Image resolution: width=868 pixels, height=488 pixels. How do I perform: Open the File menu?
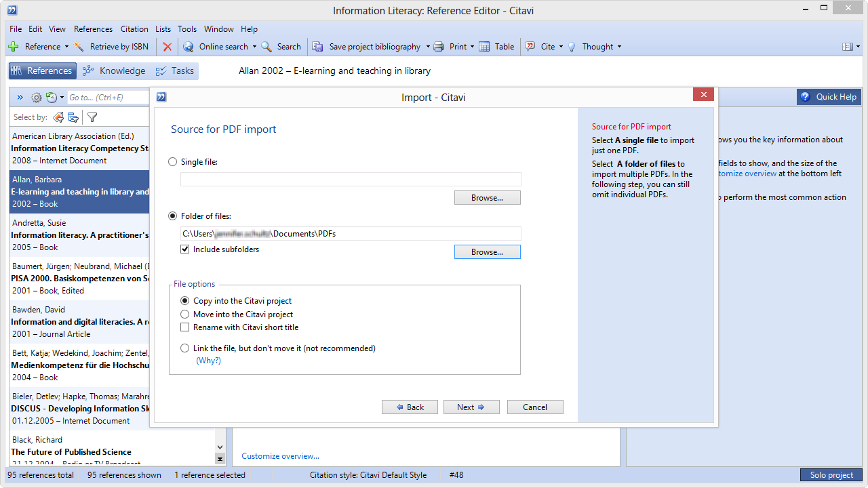coord(16,29)
